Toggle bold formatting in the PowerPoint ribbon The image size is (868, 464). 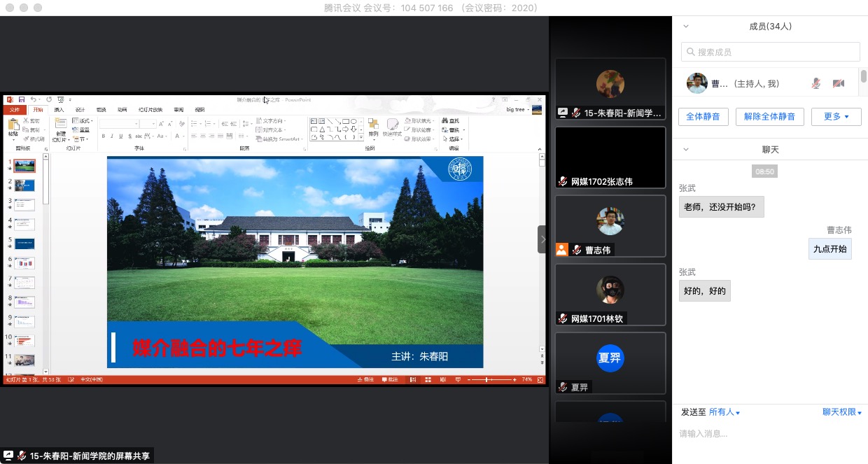click(102, 136)
